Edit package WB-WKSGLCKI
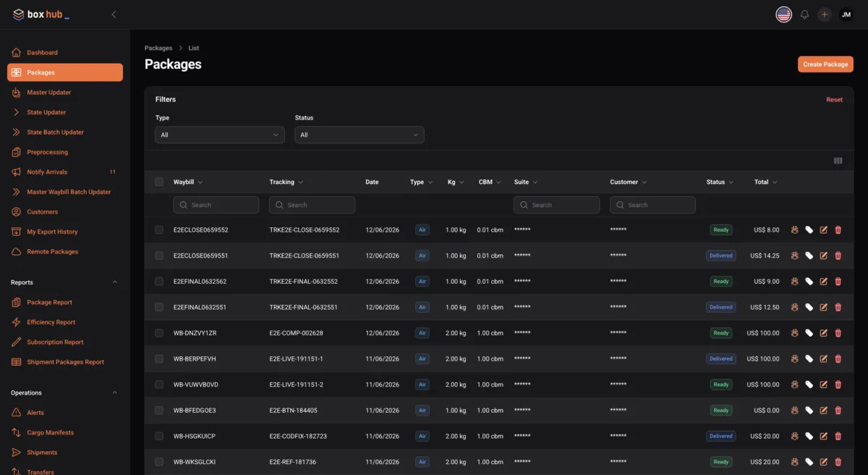The image size is (868, 475). (x=824, y=462)
